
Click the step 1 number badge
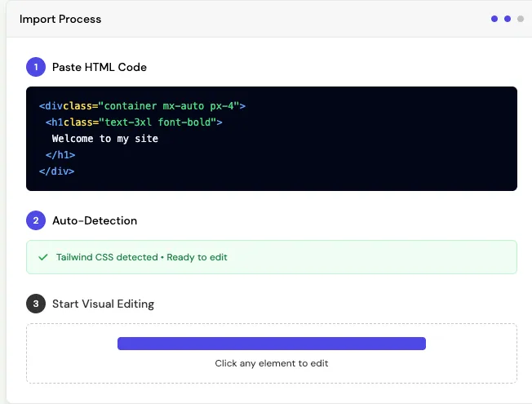tap(36, 67)
